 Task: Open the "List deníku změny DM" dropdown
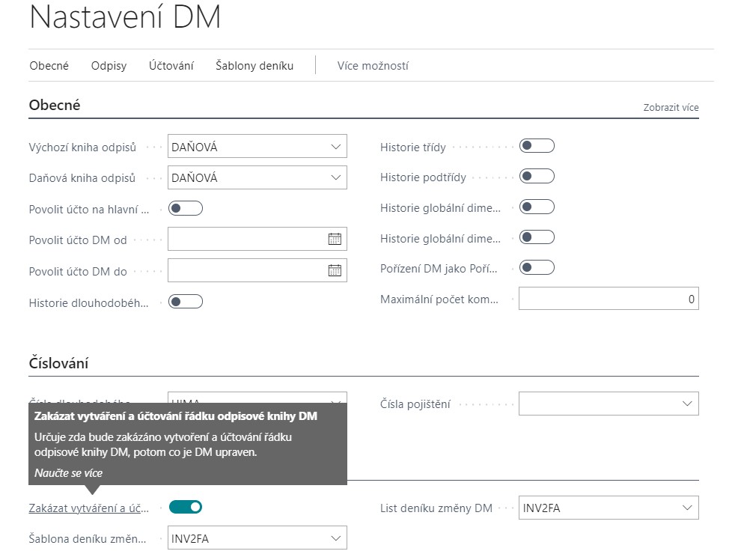coord(686,507)
